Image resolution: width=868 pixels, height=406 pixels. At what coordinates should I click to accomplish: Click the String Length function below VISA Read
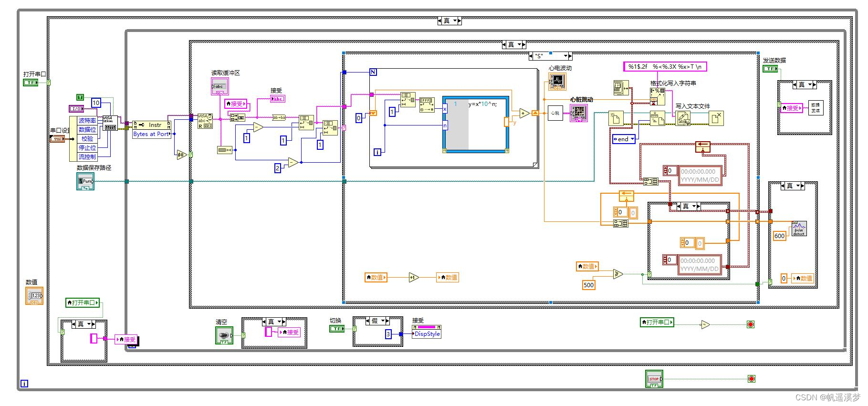[224, 150]
